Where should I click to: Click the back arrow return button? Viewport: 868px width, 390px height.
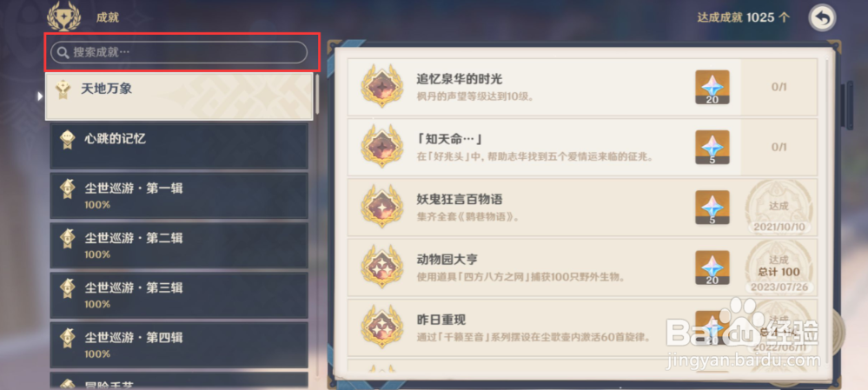(x=822, y=18)
